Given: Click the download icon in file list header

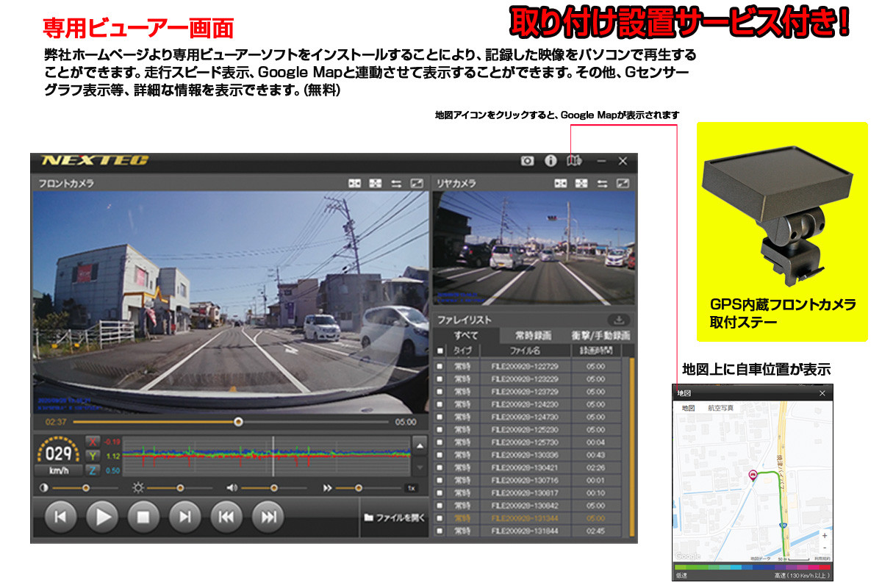Looking at the screenshot, I should pyautogui.click(x=618, y=320).
